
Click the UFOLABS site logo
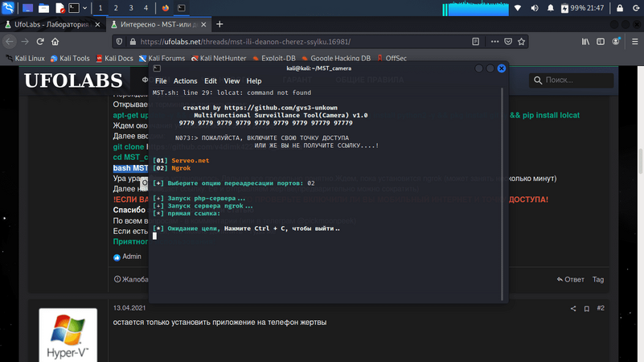pos(73,80)
